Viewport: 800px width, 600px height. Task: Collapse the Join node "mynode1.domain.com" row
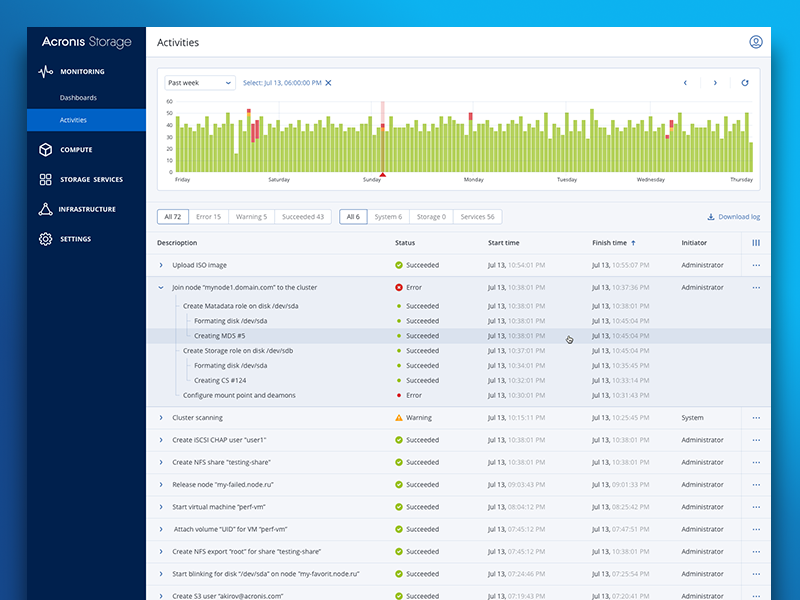161,287
